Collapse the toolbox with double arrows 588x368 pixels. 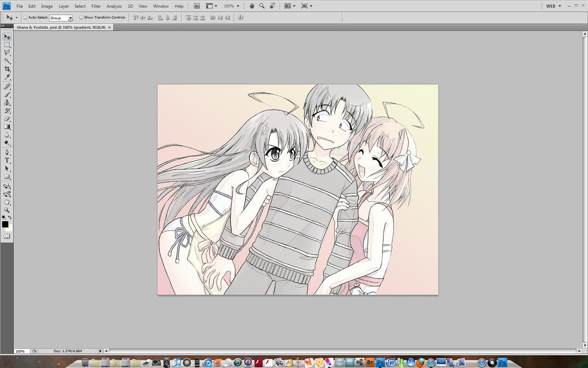pyautogui.click(x=3, y=26)
